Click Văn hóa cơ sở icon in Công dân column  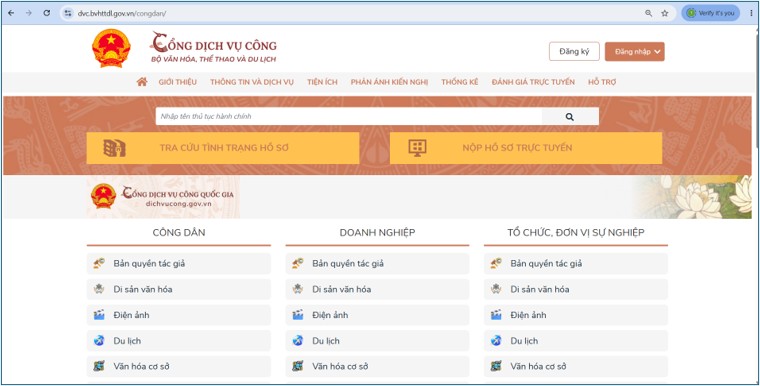tap(99, 367)
